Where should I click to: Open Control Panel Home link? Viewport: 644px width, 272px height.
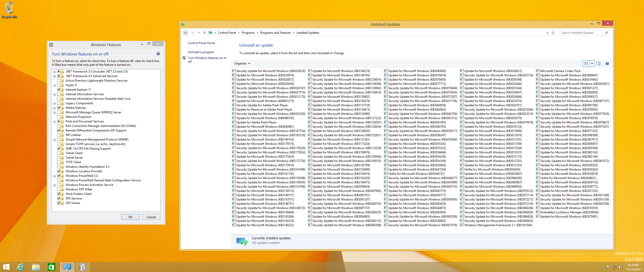[202, 43]
